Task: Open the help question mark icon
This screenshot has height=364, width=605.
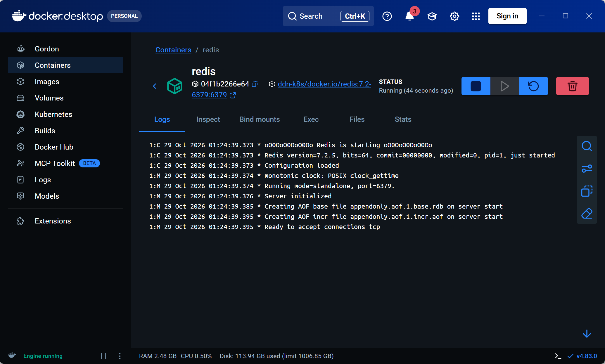Action: coord(387,16)
